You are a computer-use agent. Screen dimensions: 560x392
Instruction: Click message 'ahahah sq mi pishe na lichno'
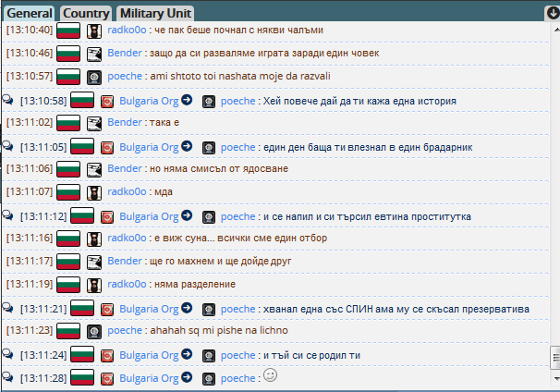click(x=219, y=330)
